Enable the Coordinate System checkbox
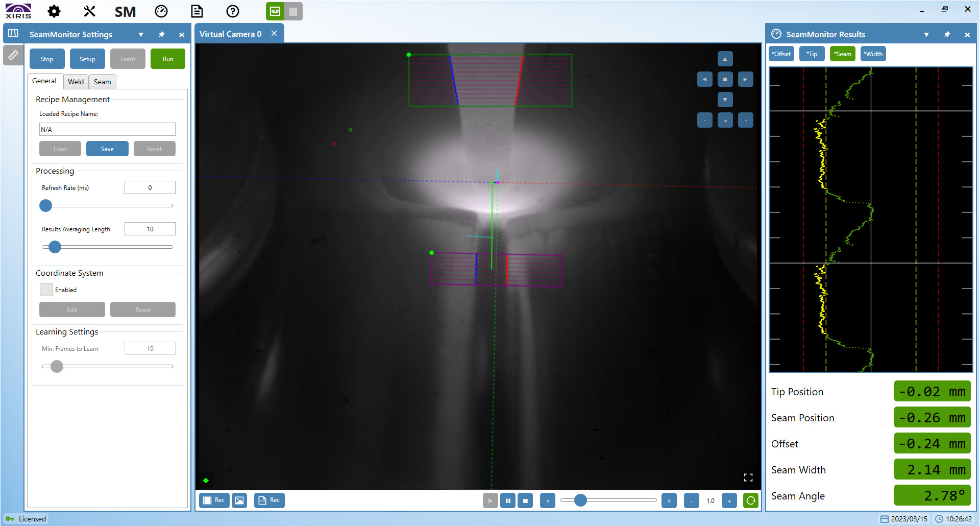This screenshot has height=526, width=980. click(45, 290)
